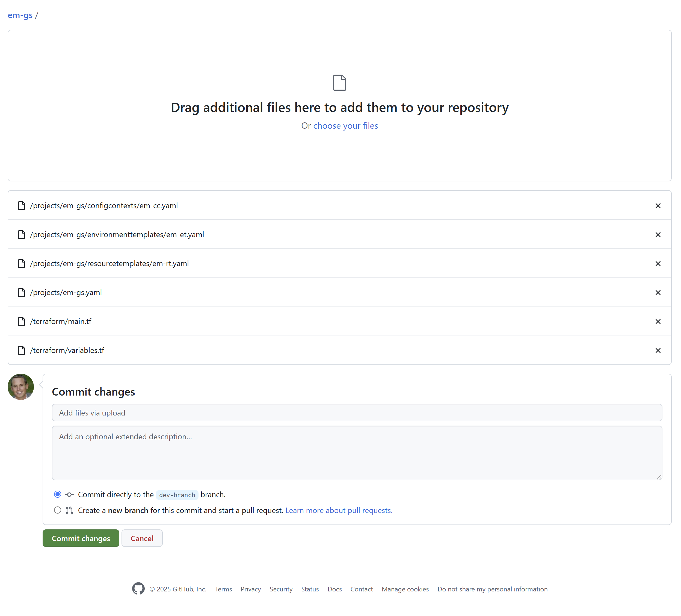Remove em-rt.yaml from the upload list
This screenshot has height=616, width=681.
pos(658,264)
